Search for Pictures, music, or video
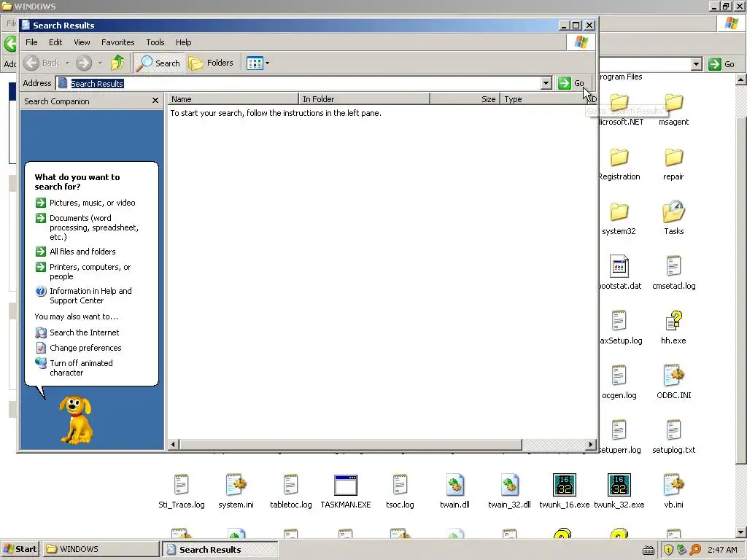This screenshot has width=747, height=560. coord(85,203)
